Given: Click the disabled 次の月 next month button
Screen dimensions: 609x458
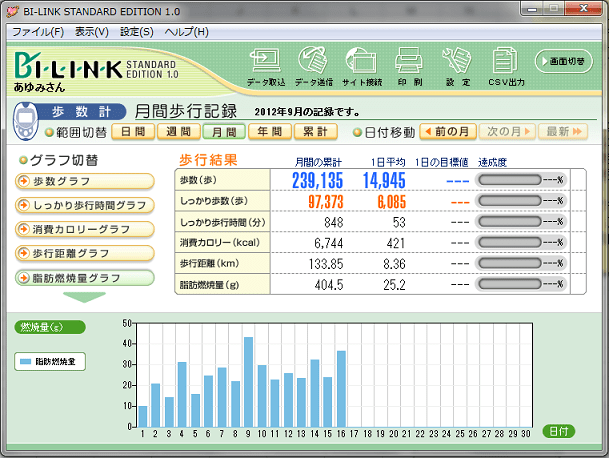Looking at the screenshot, I should (x=507, y=132).
